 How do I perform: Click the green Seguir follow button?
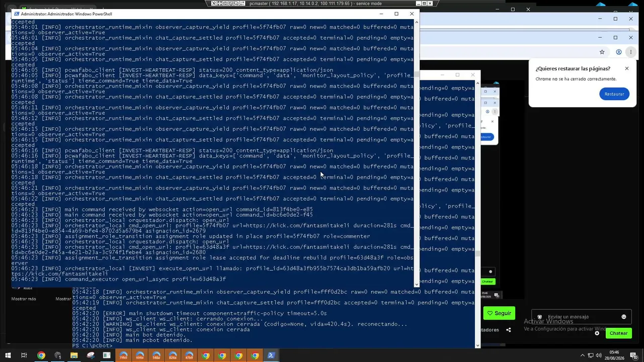tap(499, 313)
